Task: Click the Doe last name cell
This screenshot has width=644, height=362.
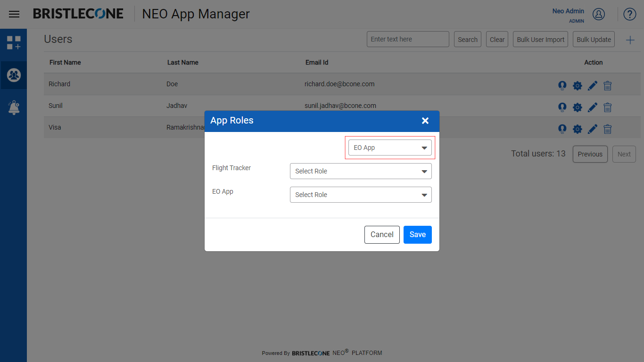Action: [x=172, y=84]
